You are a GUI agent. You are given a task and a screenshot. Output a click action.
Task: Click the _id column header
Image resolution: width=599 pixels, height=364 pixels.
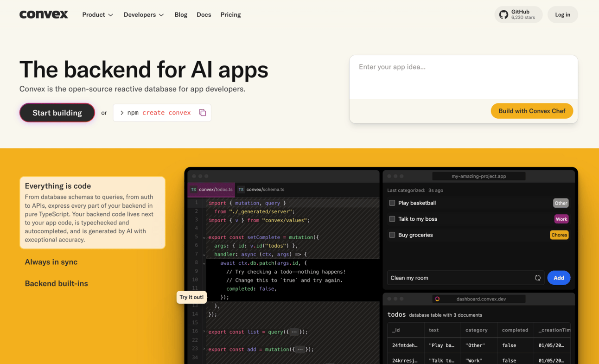[x=406, y=330]
